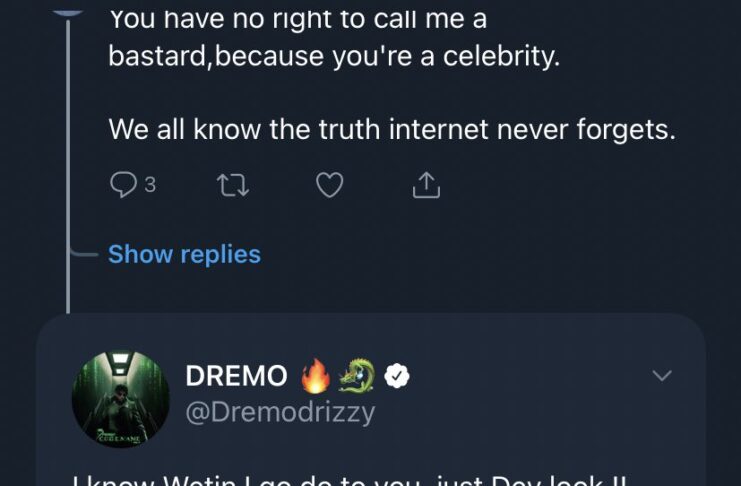
Task: Click the line "bastard,because you're a celebrity."
Action: pyautogui.click(x=334, y=54)
